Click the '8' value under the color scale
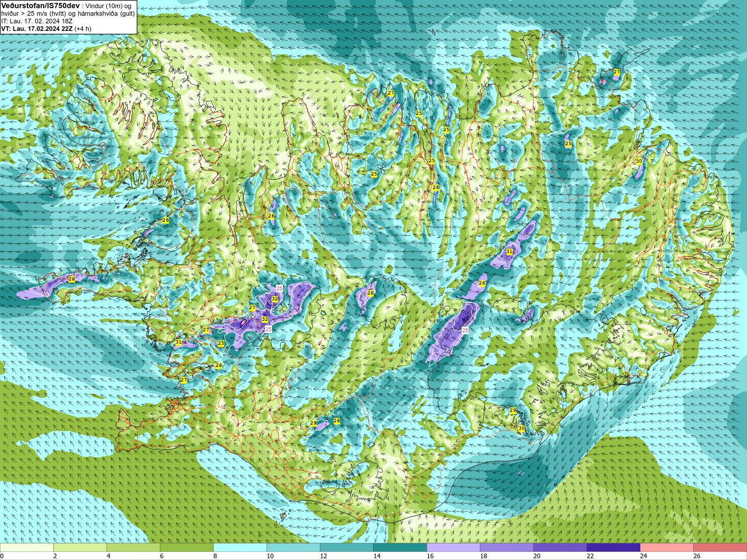The width and height of the screenshot is (747, 560). pos(215,556)
